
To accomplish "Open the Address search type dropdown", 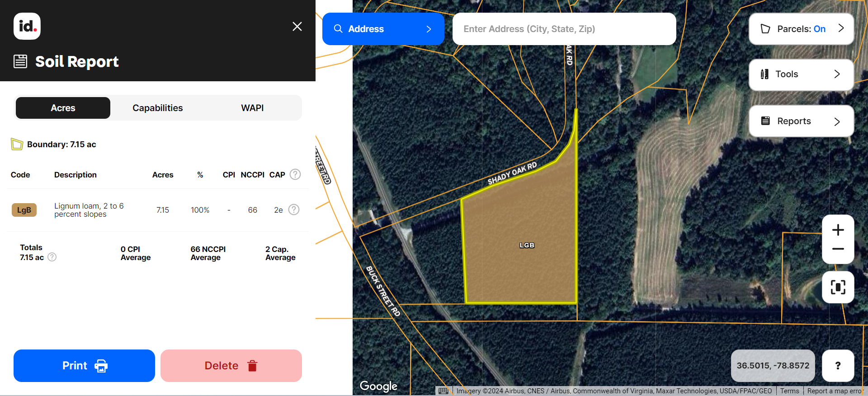I will coord(383,29).
